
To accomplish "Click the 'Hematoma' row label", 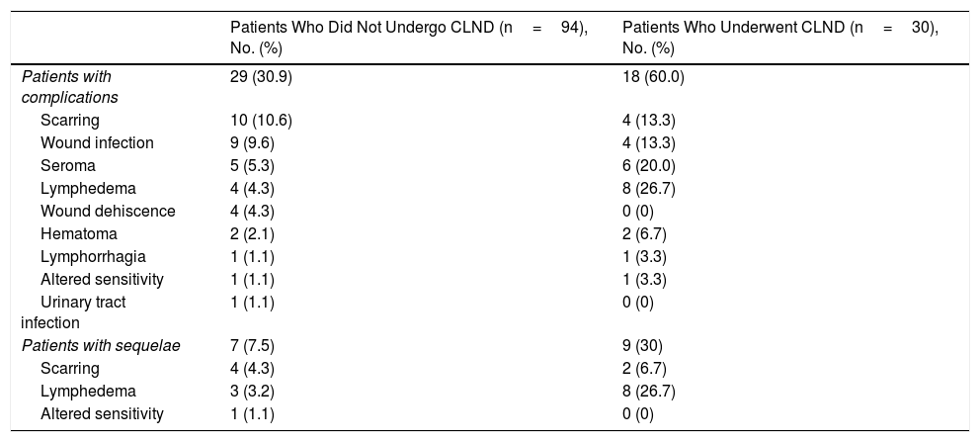I will [x=79, y=233].
